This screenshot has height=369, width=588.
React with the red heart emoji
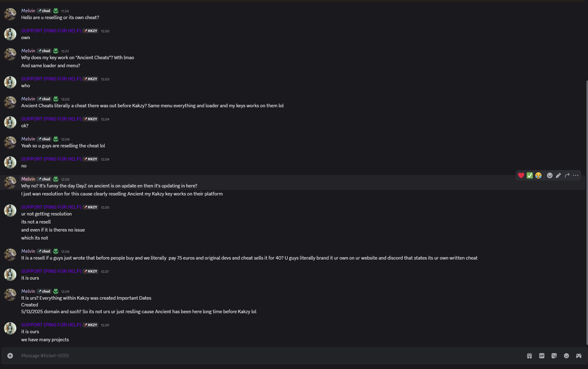[521, 175]
